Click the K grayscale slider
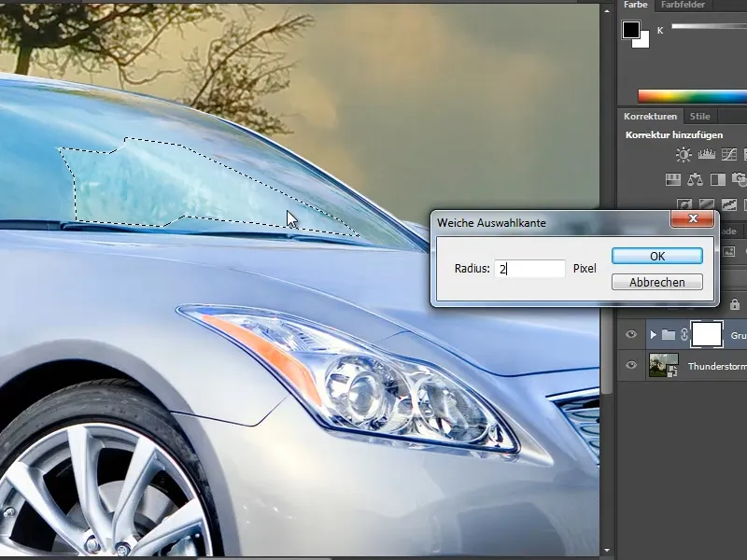 tap(709, 27)
